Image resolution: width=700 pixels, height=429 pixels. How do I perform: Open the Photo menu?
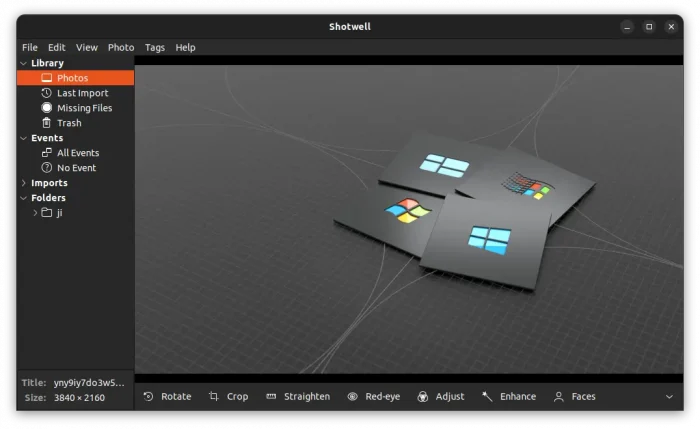(121, 47)
